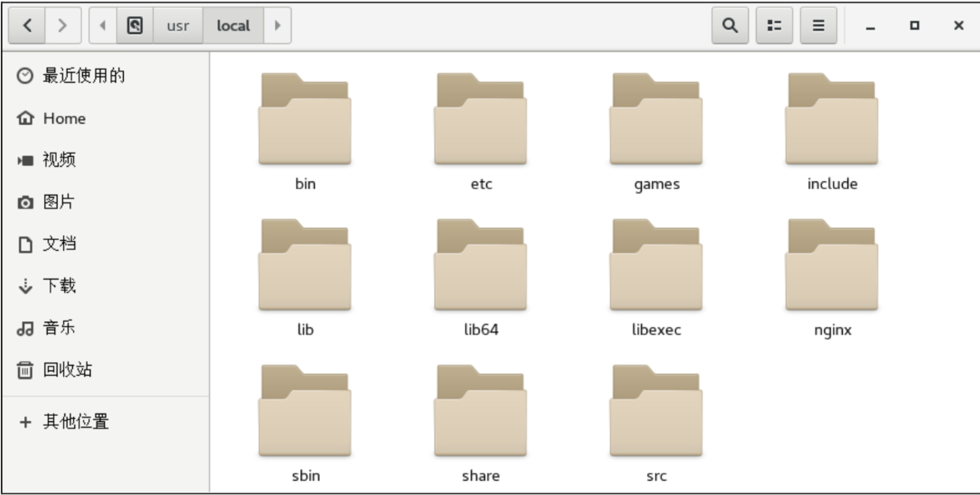Select the etc folder icon
Viewport: 980px width, 495px height.
click(x=481, y=119)
